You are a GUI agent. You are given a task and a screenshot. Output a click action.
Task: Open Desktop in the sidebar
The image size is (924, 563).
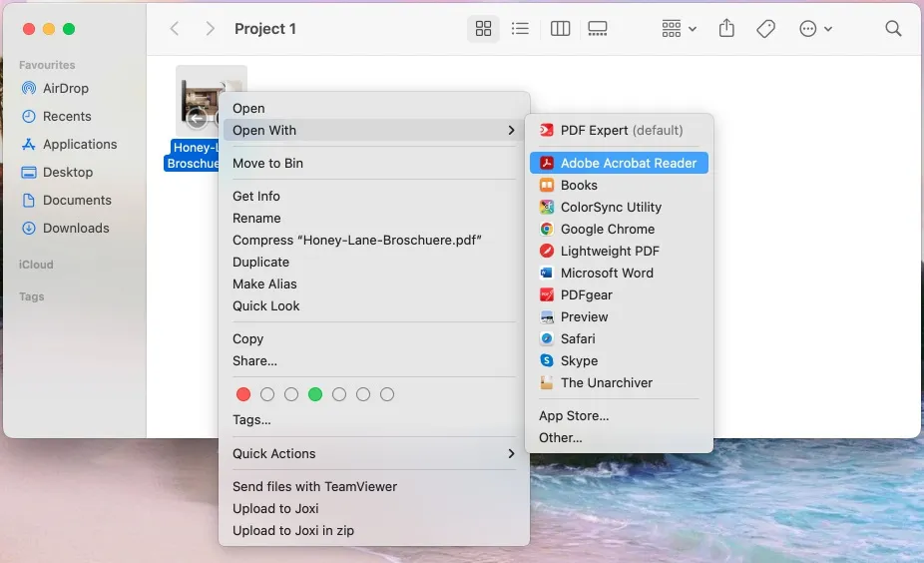point(57,172)
